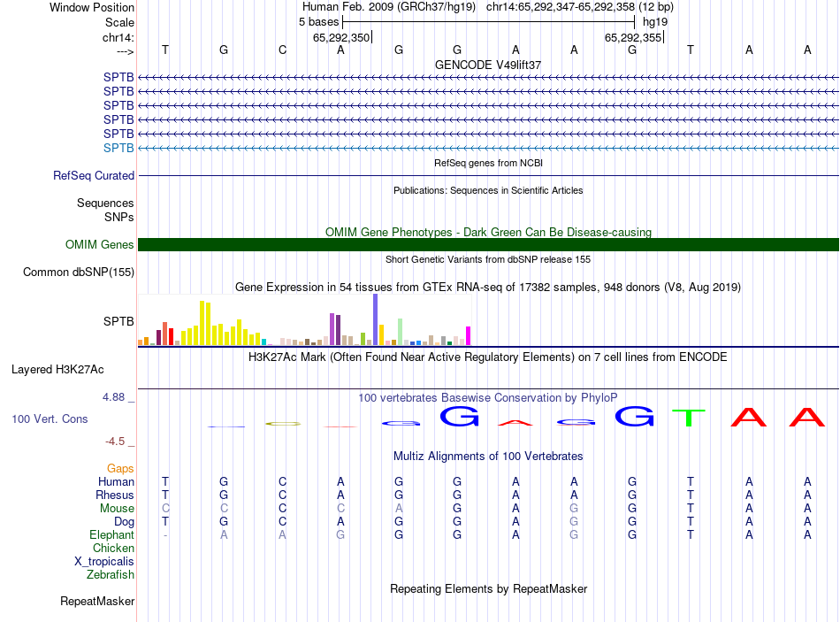The height and width of the screenshot is (622, 840).
Task: Open the GENCODE V49lift37 track title
Action: pyautogui.click(x=488, y=65)
